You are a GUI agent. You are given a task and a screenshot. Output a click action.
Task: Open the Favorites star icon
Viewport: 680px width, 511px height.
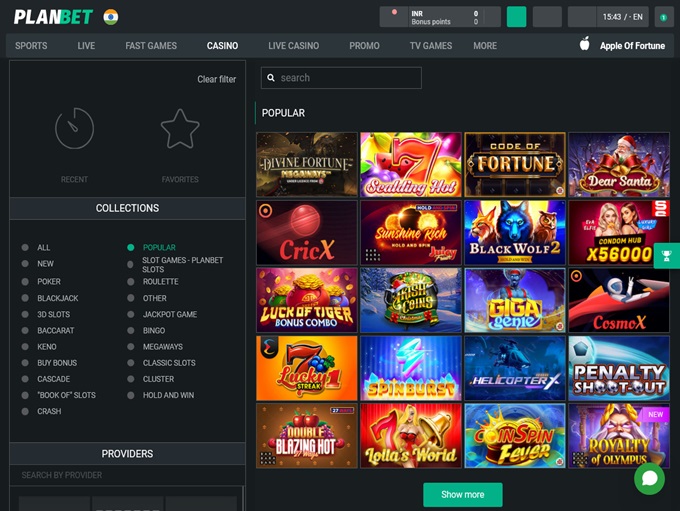180,129
